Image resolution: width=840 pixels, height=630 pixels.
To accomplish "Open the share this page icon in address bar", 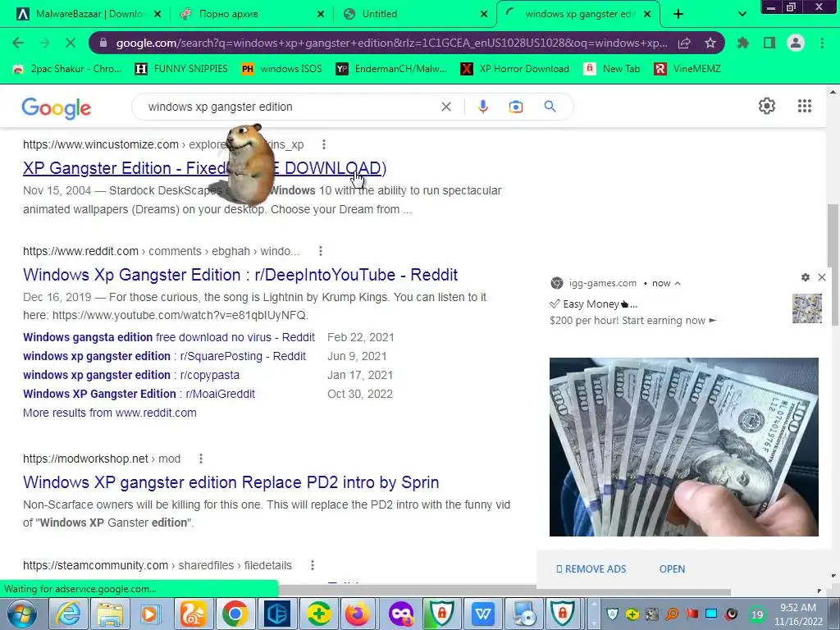I will point(684,43).
